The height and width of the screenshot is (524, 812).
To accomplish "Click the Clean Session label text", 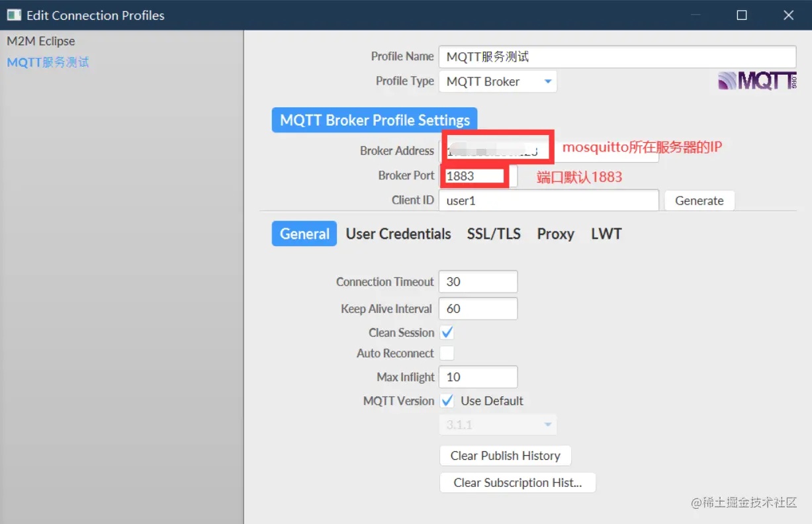I will click(401, 333).
